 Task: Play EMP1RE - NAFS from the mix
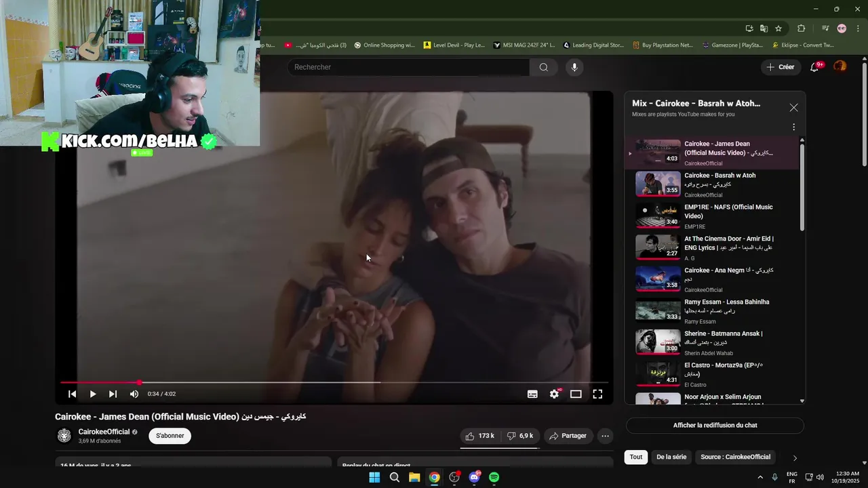click(713, 216)
